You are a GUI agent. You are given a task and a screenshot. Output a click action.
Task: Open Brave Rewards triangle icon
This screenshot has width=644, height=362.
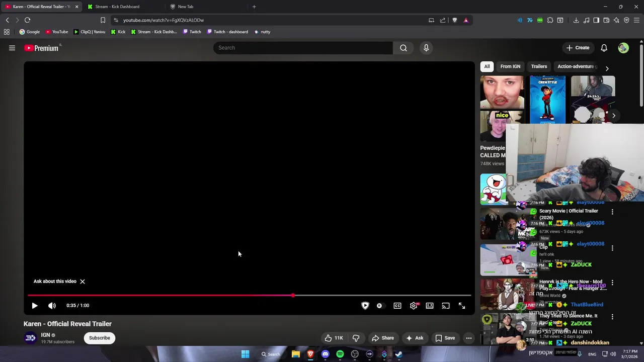point(466,20)
